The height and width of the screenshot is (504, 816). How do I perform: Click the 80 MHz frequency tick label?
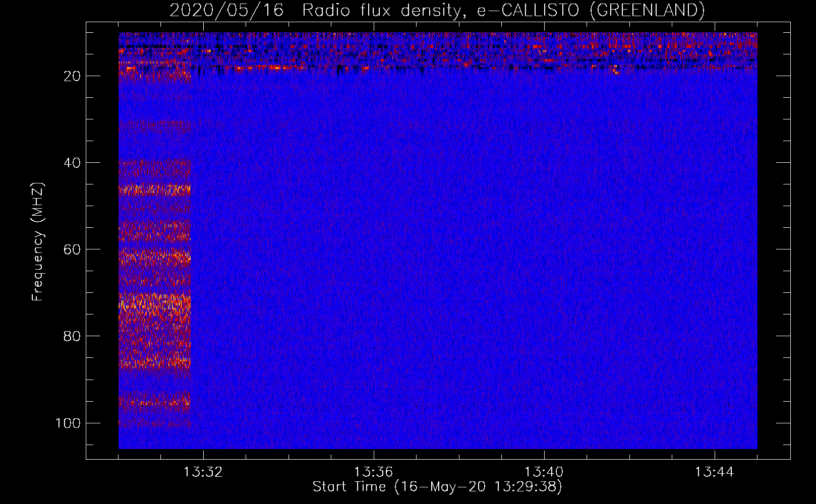click(x=72, y=336)
